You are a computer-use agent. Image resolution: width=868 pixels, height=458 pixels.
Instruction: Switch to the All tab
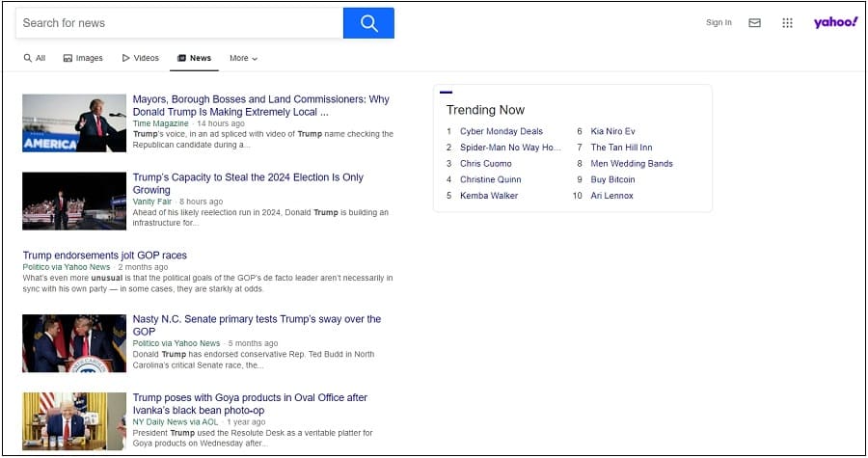pos(35,58)
